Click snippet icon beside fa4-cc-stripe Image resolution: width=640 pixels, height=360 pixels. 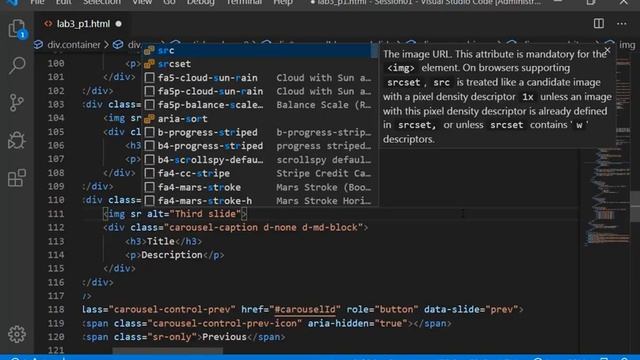(x=149, y=173)
